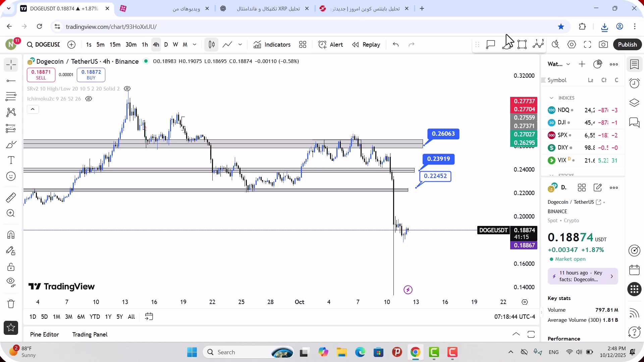Open the Alerts clock panel
The height and width of the screenshot is (362, 644).
(634, 83)
